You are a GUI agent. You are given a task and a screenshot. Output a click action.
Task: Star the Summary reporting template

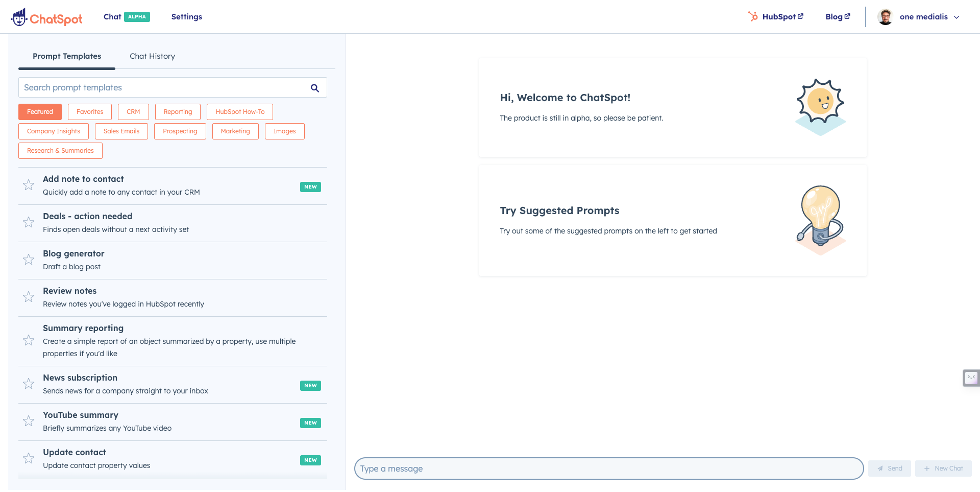tap(29, 340)
